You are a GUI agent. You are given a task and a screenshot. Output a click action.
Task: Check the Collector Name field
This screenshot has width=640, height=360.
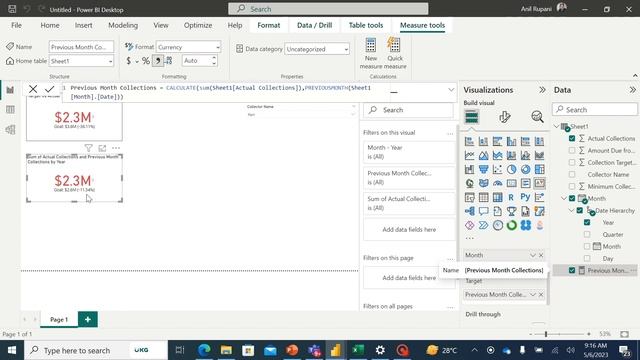(x=572, y=174)
